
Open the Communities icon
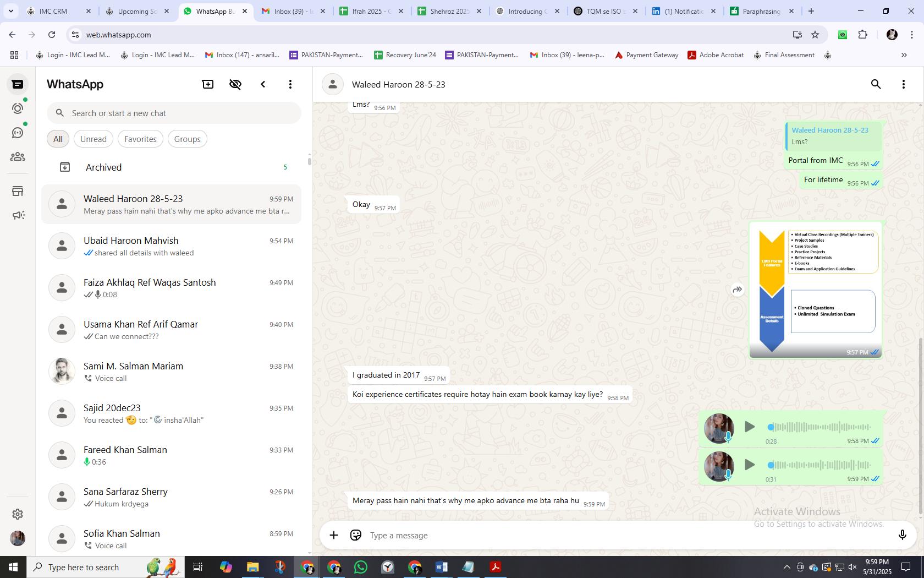click(18, 157)
